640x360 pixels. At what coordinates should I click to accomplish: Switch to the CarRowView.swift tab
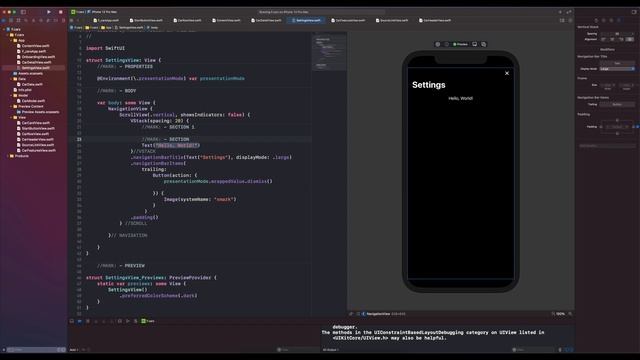[187, 20]
